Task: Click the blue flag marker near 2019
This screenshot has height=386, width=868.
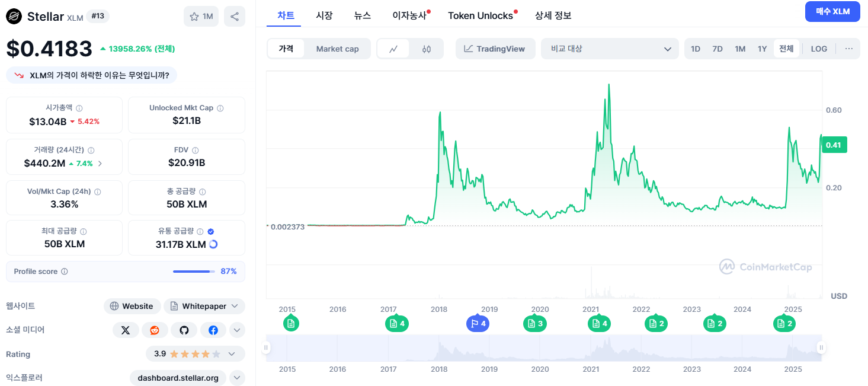Action: pyautogui.click(x=478, y=324)
